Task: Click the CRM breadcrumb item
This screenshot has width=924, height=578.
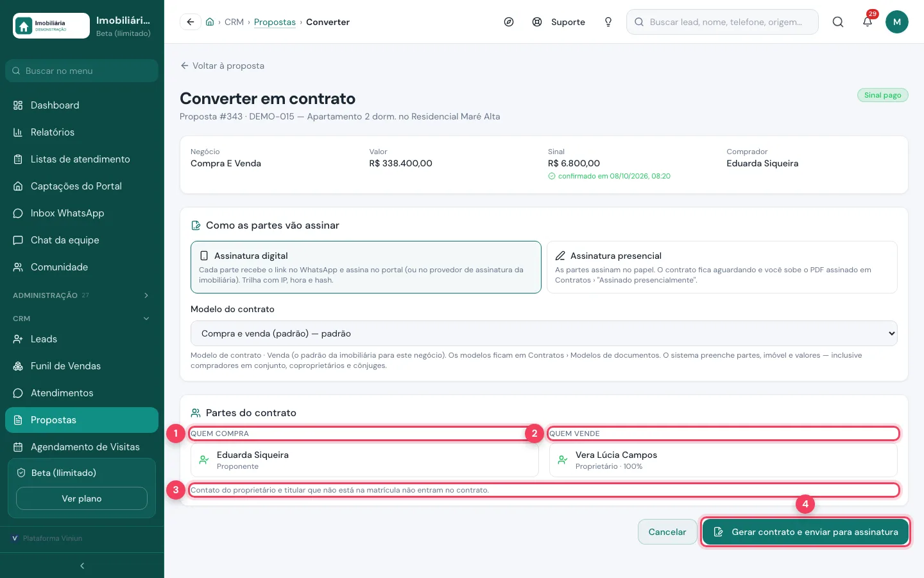Action: click(x=234, y=22)
